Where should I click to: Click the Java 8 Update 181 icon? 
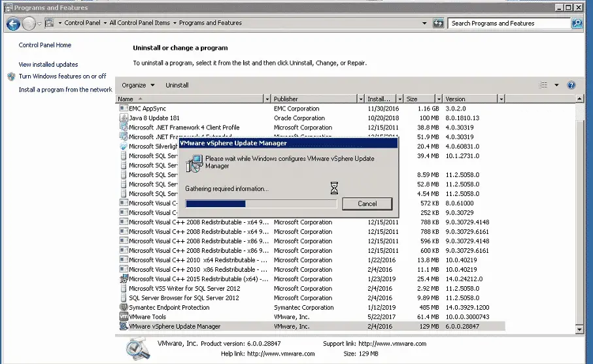[x=124, y=118]
